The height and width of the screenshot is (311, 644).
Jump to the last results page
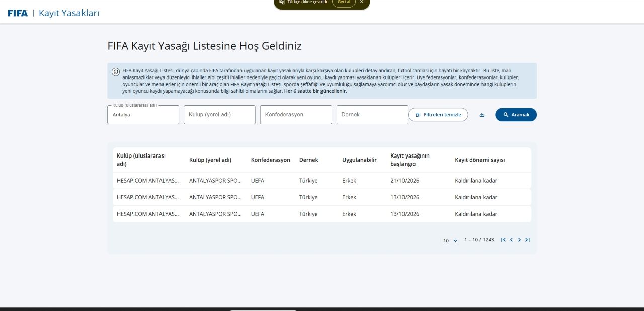(527, 240)
